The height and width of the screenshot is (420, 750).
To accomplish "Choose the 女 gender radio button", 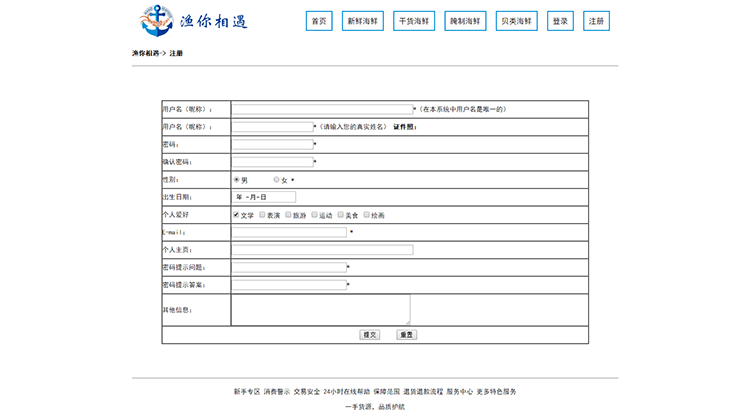I will point(277,180).
